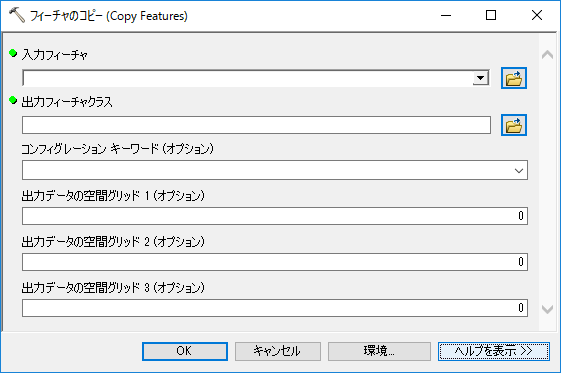Click 出力データの空間グリッド 2 (オプション) label
This screenshot has width=561, height=373.
[x=113, y=242]
